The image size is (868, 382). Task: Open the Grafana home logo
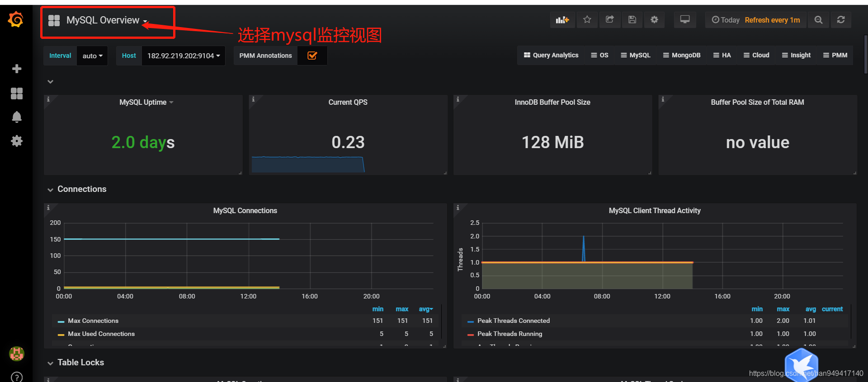[x=16, y=19]
